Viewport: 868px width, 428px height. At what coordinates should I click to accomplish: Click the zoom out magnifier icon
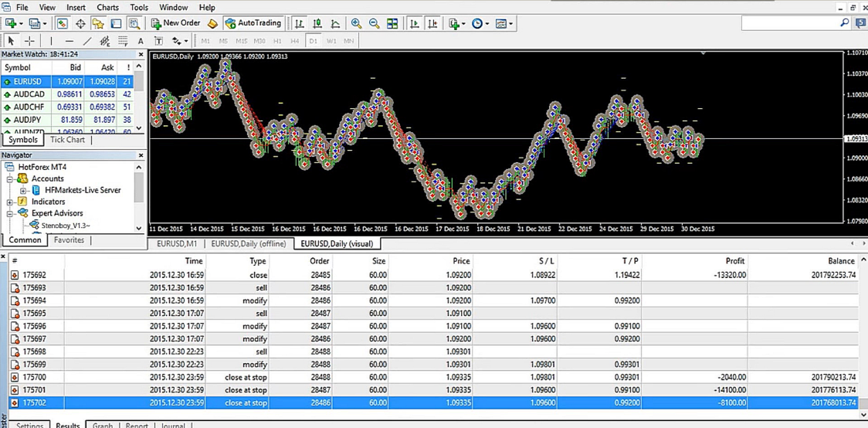click(x=374, y=24)
